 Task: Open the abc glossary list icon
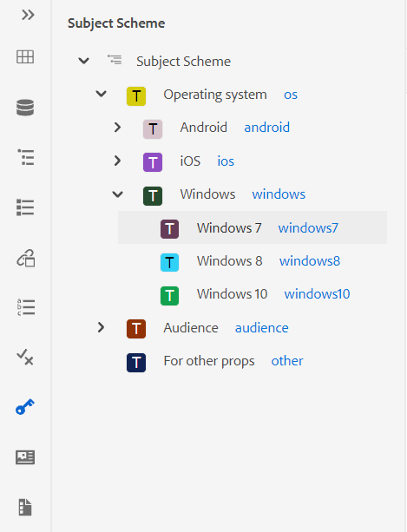26,307
